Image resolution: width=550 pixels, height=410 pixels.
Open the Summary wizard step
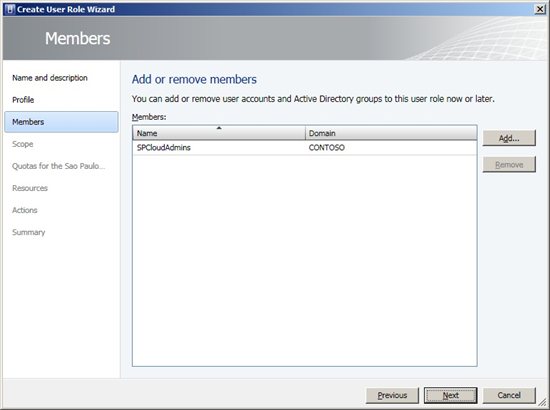[x=28, y=232]
